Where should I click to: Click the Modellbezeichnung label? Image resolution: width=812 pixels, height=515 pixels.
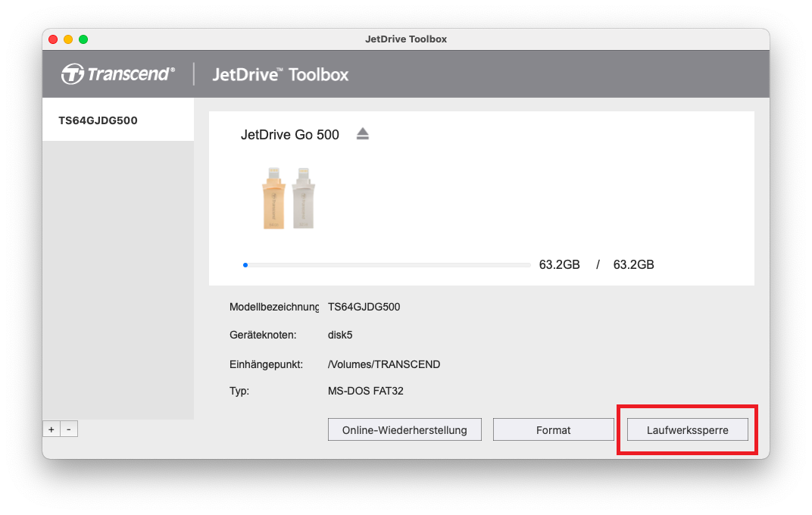(274, 307)
